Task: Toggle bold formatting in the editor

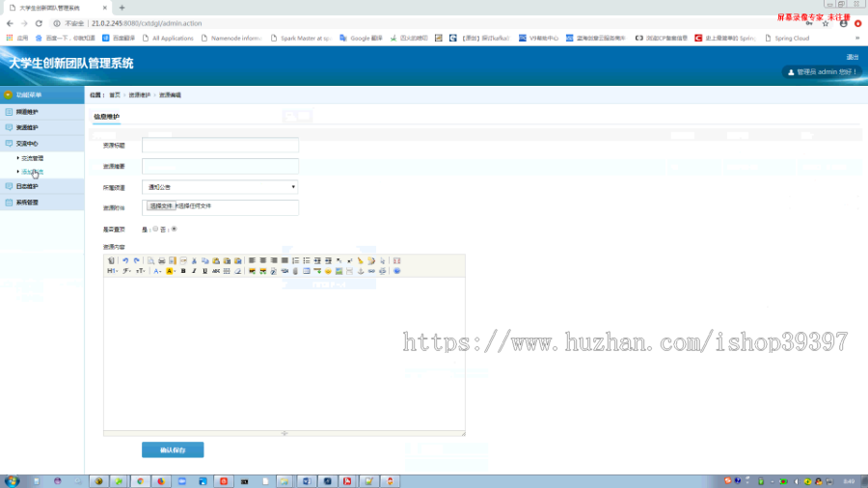Action: pyautogui.click(x=183, y=271)
